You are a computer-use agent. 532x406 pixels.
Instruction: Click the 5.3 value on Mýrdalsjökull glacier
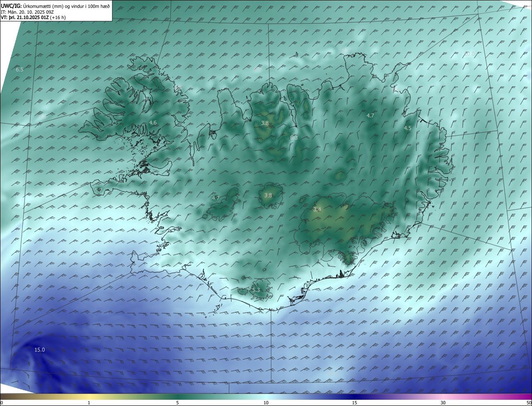click(256, 290)
